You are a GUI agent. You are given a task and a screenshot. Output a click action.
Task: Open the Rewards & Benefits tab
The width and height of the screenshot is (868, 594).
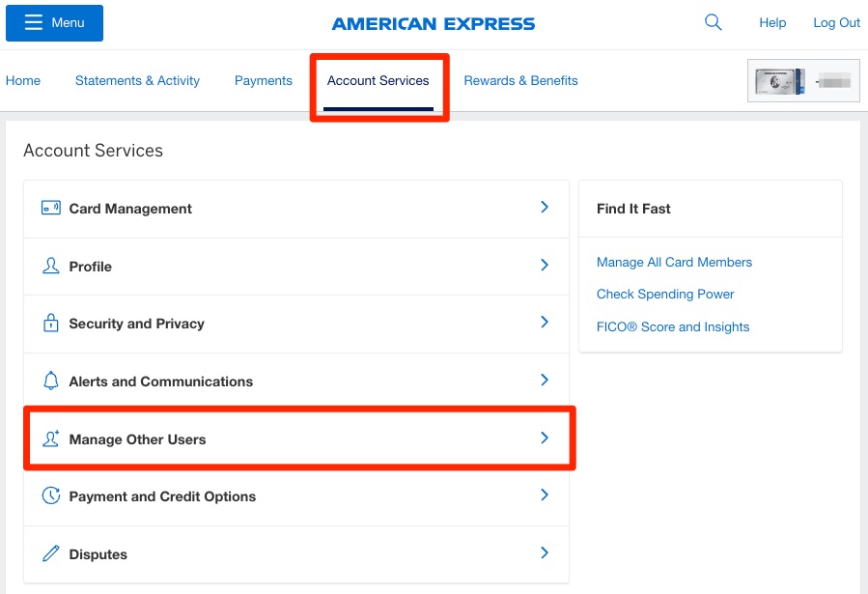(x=520, y=80)
